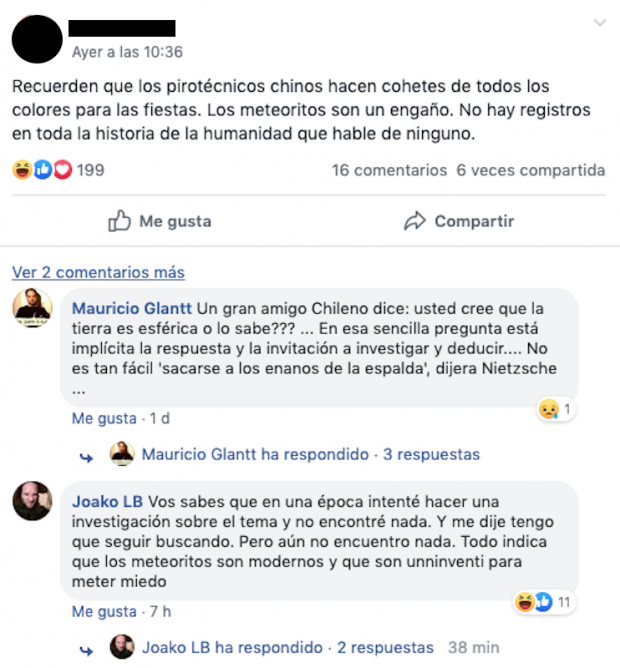Open Joako LB's profile picture
620x668 pixels.
tap(32, 501)
